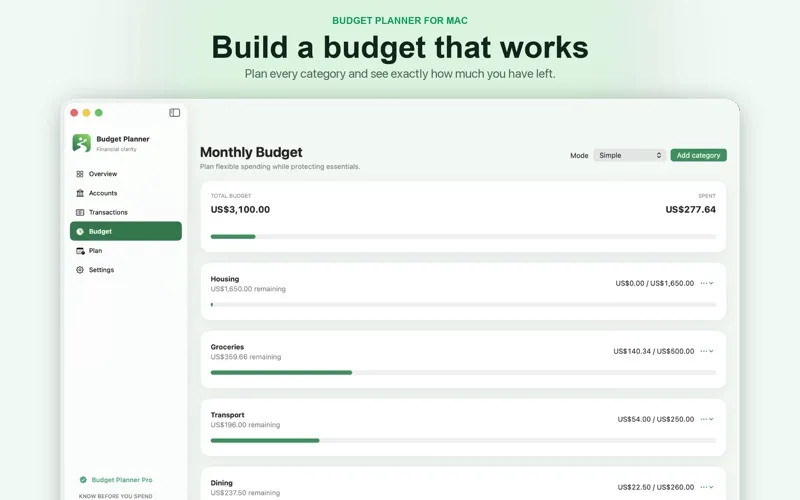Expand the Housing category options menu

pos(707,283)
